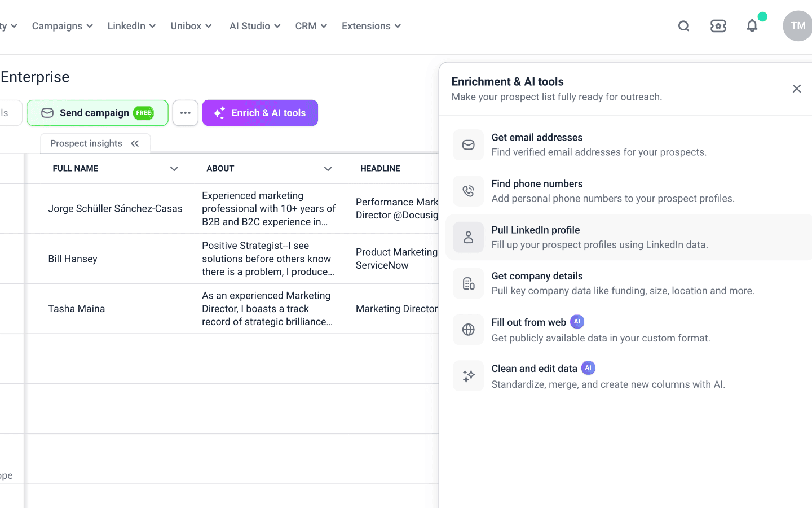Click the AI badge next to Fill out from web
This screenshot has height=508, width=812.
pyautogui.click(x=577, y=322)
